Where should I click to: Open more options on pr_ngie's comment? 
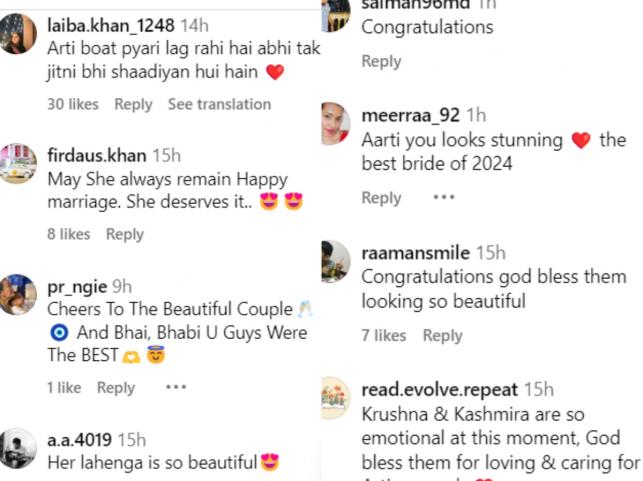(x=176, y=387)
